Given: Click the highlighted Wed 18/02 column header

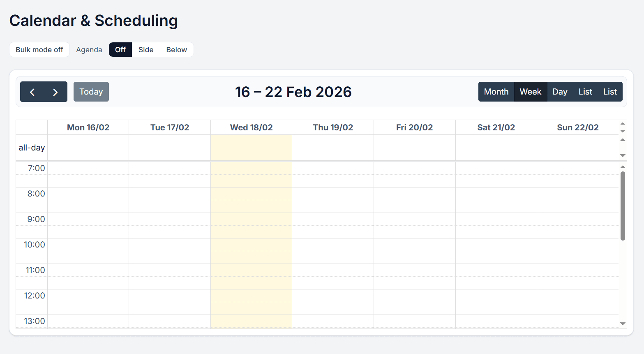Looking at the screenshot, I should click(x=251, y=127).
